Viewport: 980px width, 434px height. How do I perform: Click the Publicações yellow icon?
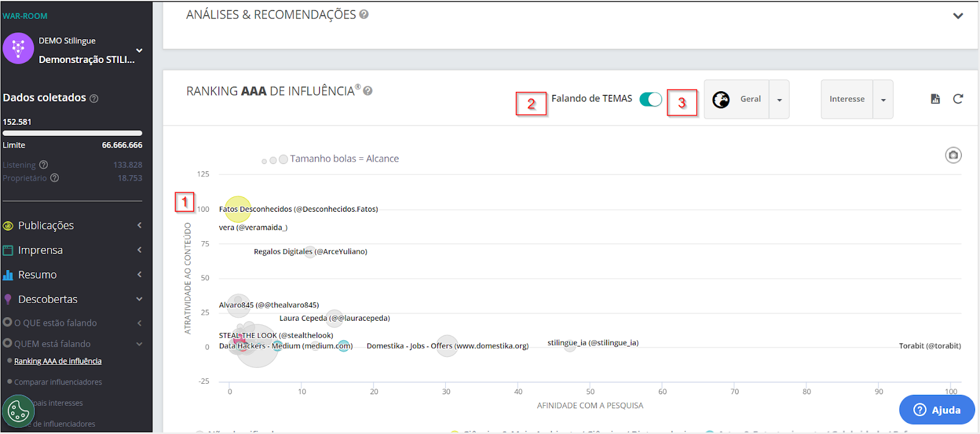tap(8, 226)
